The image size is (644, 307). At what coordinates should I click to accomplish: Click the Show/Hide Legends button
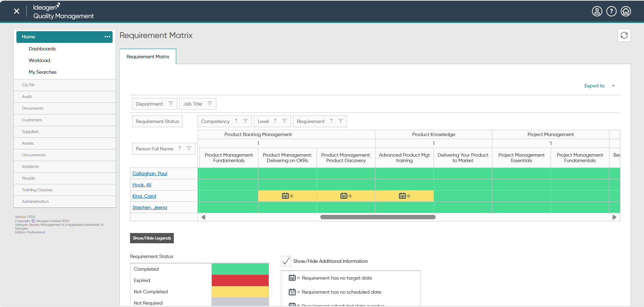click(x=152, y=238)
